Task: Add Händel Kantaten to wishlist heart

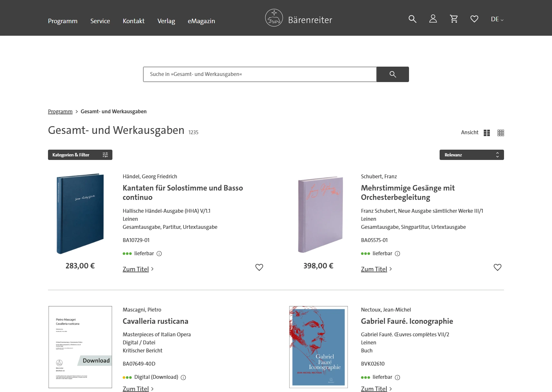Action: pyautogui.click(x=259, y=267)
